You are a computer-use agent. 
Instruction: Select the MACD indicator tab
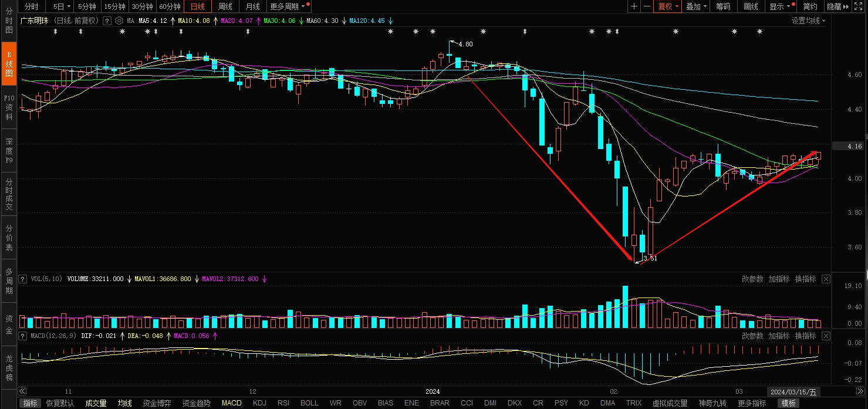231,403
